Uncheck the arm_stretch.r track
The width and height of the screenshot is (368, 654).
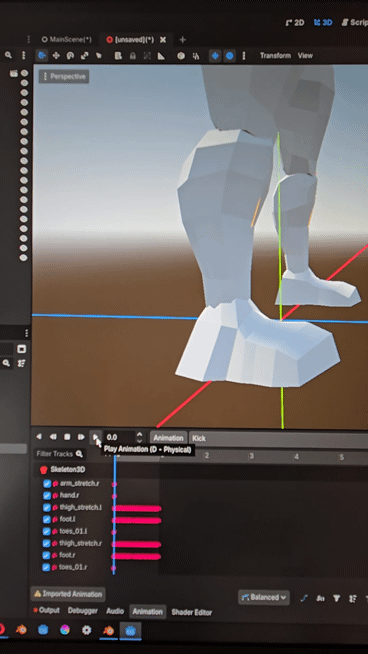pyautogui.click(x=47, y=484)
